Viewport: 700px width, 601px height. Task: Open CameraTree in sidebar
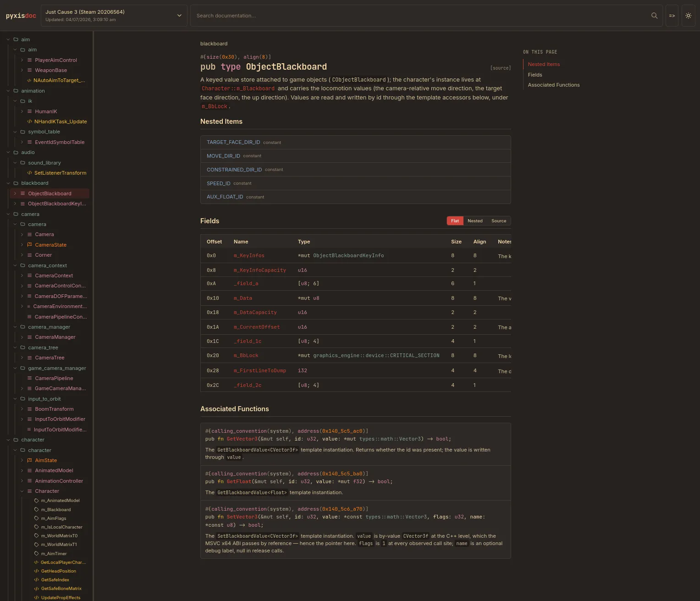point(50,358)
